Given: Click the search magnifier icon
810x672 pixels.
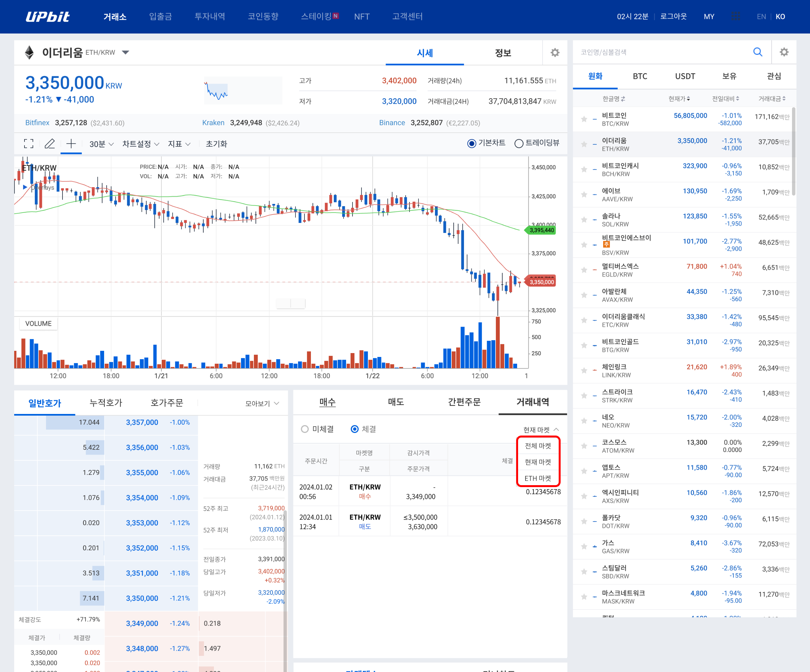Looking at the screenshot, I should pyautogui.click(x=757, y=52).
